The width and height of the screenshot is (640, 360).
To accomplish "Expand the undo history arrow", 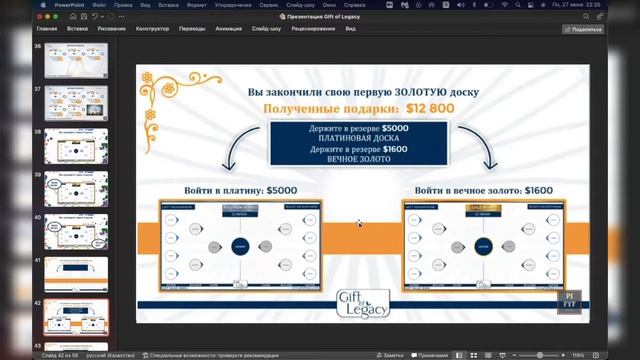I will (x=102, y=17).
